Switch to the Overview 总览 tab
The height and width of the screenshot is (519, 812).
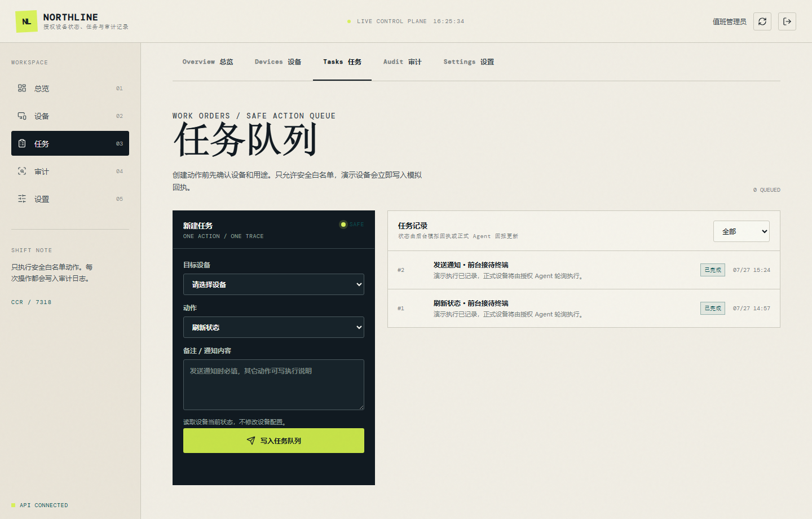(x=208, y=62)
